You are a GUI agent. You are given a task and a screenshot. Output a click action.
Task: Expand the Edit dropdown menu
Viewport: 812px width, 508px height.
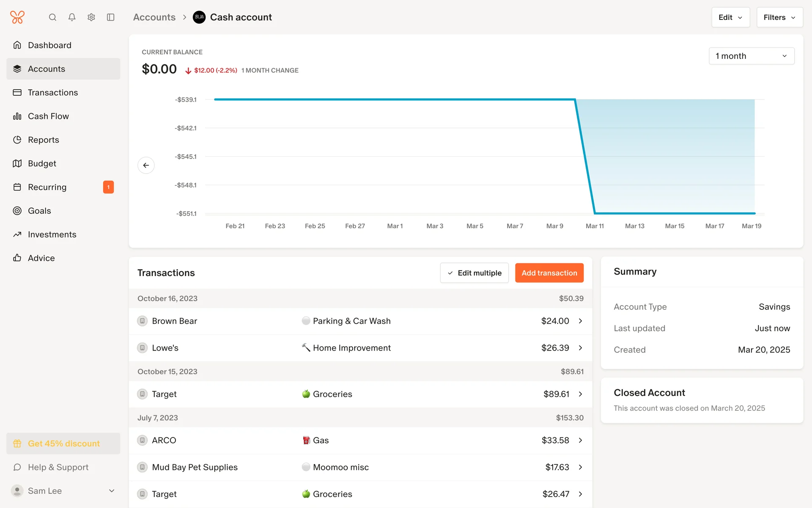730,17
